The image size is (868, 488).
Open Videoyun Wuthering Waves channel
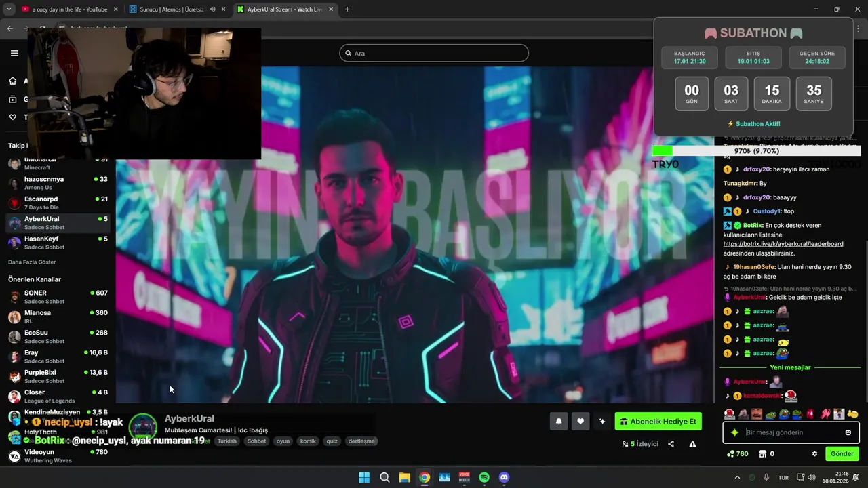58,456
